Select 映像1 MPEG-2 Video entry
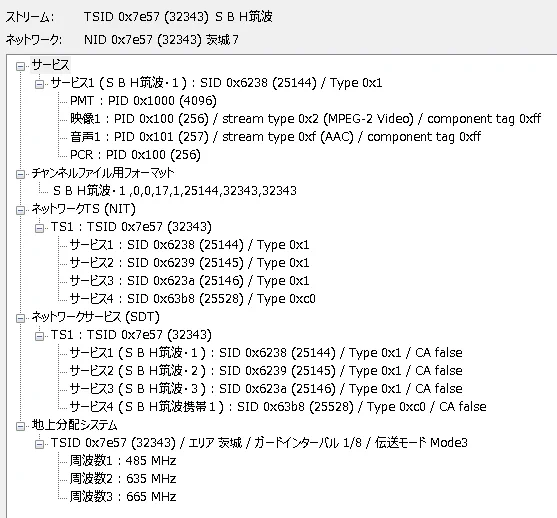This screenshot has height=518, width=557. [x=305, y=119]
